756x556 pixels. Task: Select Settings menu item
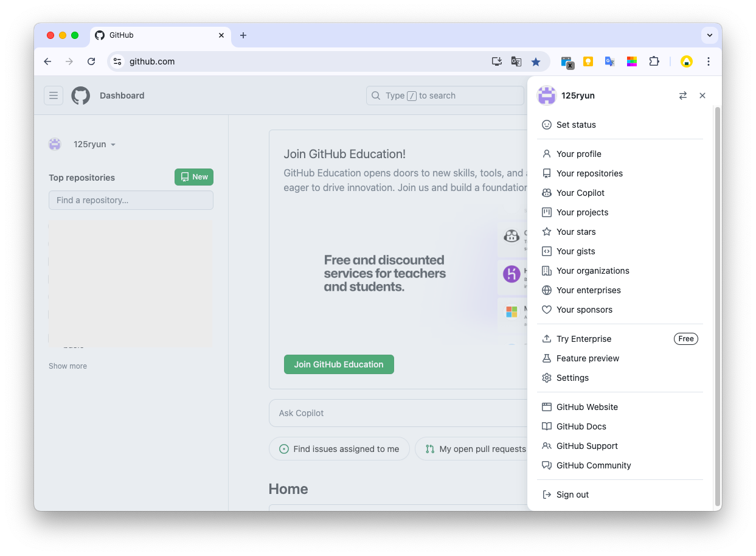click(620, 378)
